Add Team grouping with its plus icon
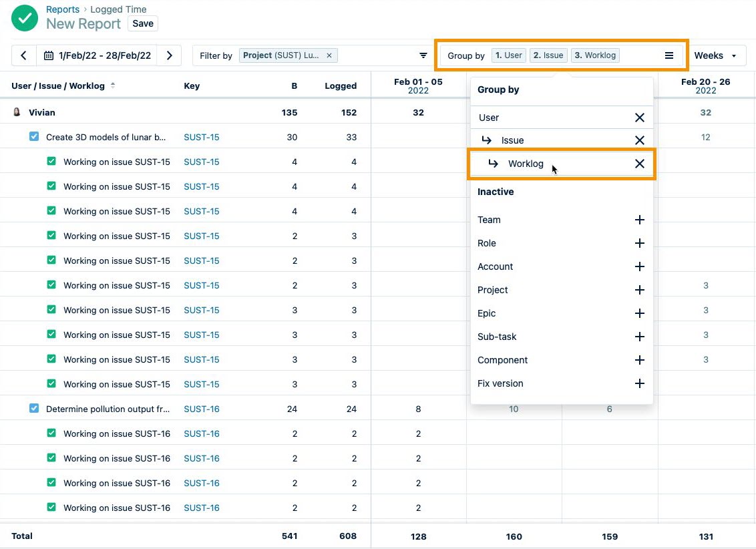756x549 pixels. (x=639, y=220)
